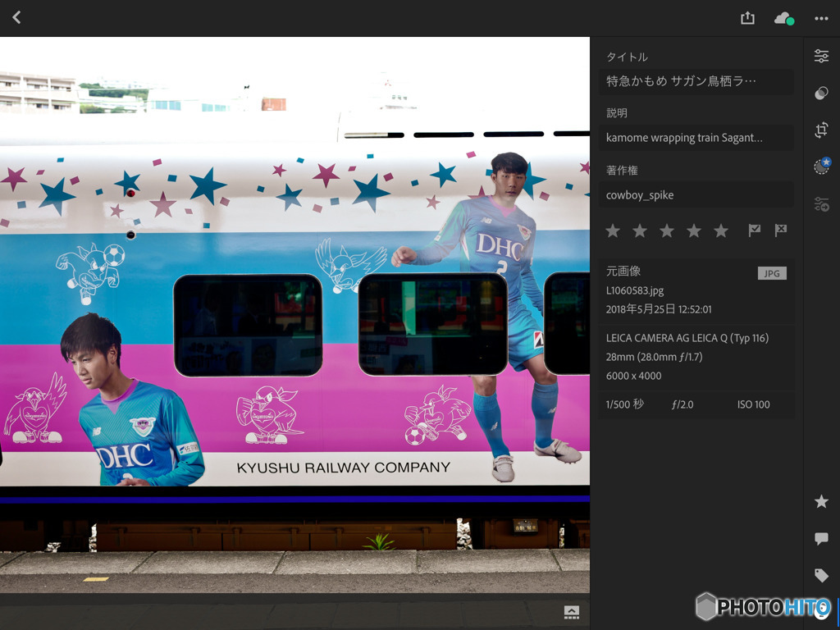
Task: Go back with the back arrow
Action: pyautogui.click(x=16, y=18)
